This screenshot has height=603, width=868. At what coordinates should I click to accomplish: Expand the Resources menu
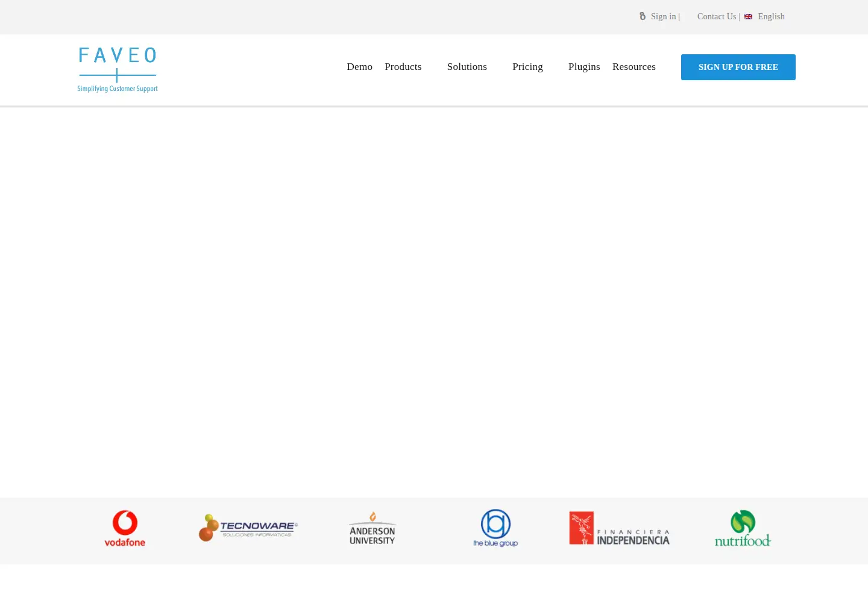coord(634,67)
